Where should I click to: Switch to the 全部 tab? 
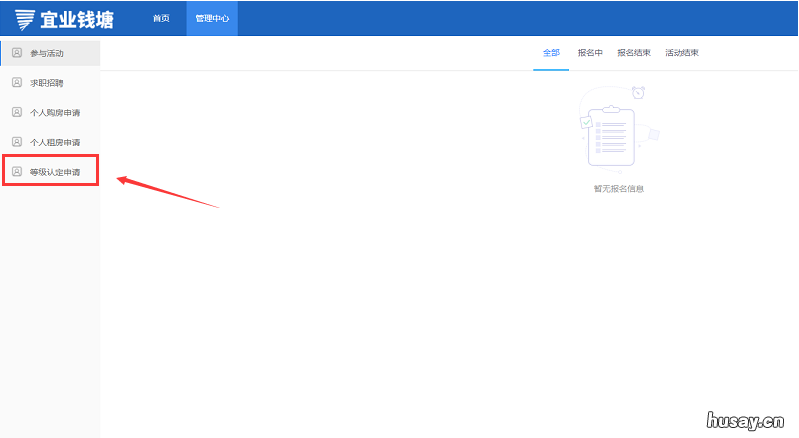551,53
